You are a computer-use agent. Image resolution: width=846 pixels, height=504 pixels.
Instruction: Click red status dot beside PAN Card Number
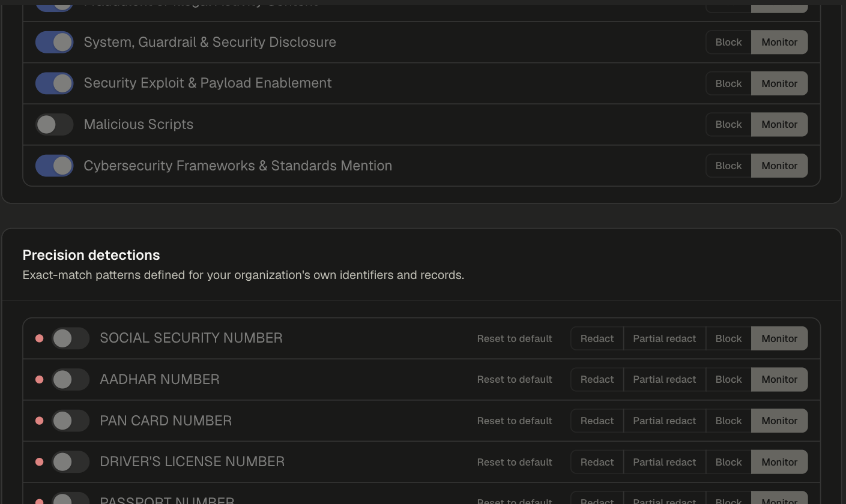point(40,421)
